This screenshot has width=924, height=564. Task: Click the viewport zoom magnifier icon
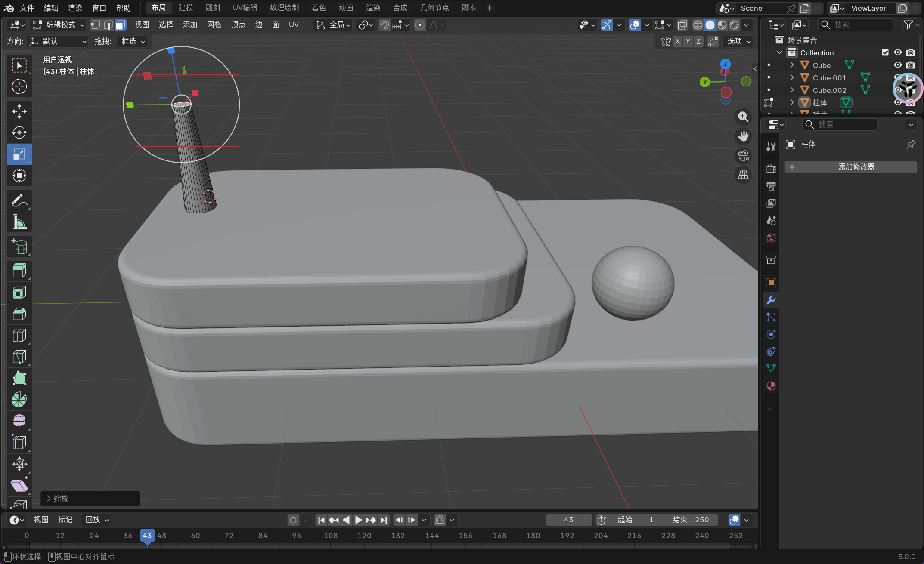click(743, 117)
